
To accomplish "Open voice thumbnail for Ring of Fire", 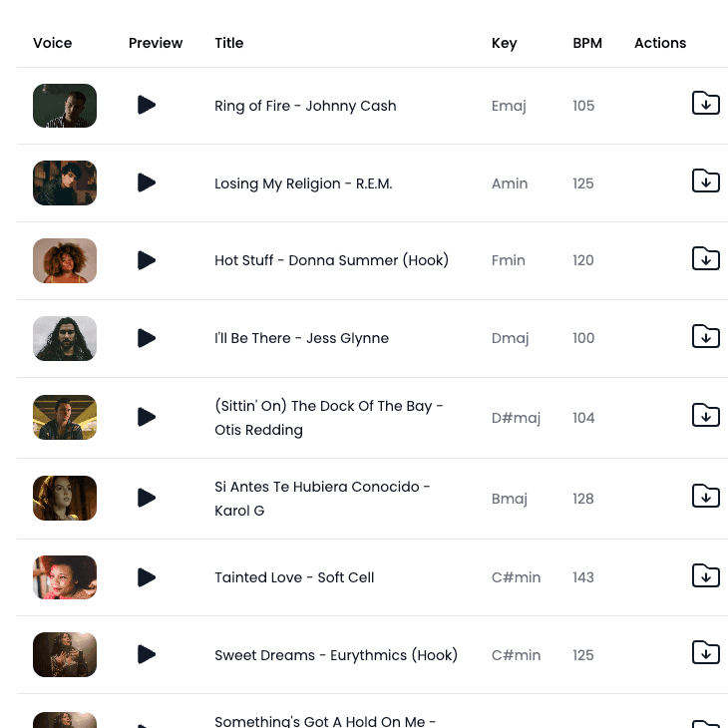I will click(x=65, y=106).
